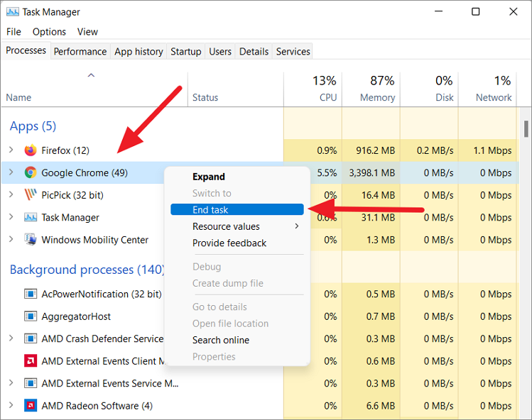Image resolution: width=532 pixels, height=420 pixels.
Task: Click the Background processes (140) heading
Action: click(x=87, y=270)
